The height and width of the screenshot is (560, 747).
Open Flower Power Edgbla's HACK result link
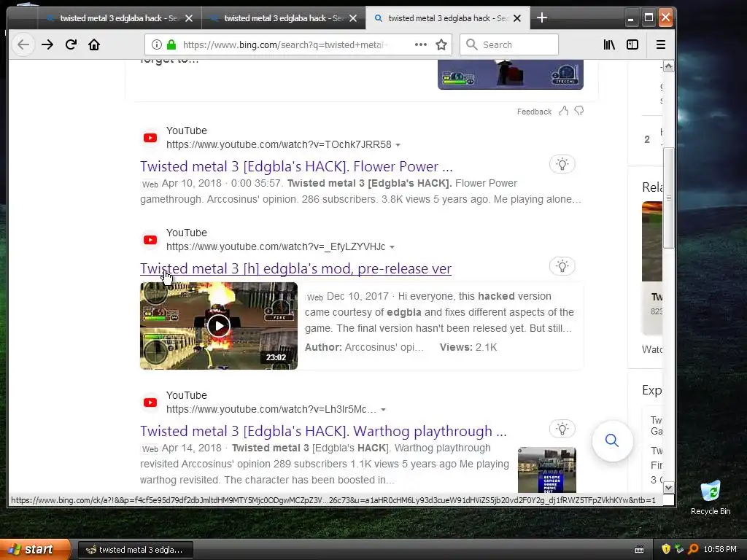[296, 167]
